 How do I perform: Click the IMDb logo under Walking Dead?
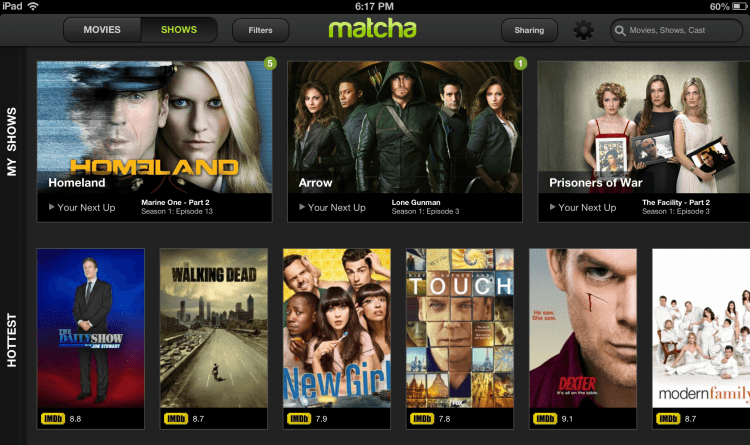tap(176, 419)
